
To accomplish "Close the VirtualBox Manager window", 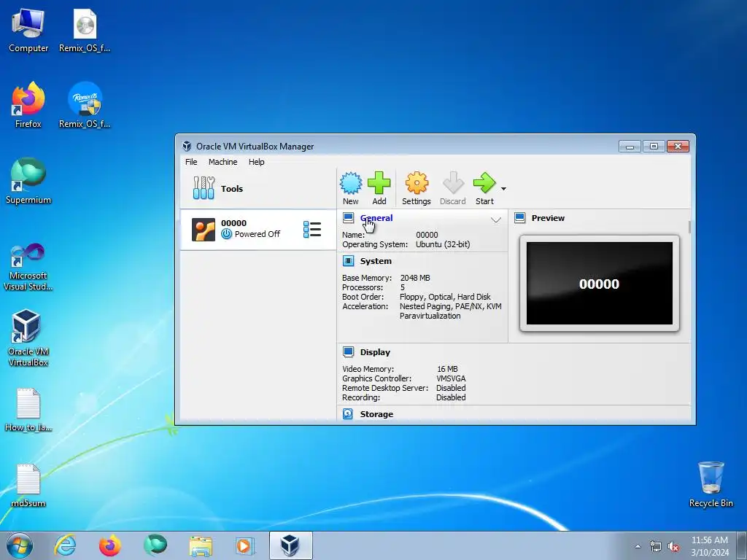I will click(678, 146).
